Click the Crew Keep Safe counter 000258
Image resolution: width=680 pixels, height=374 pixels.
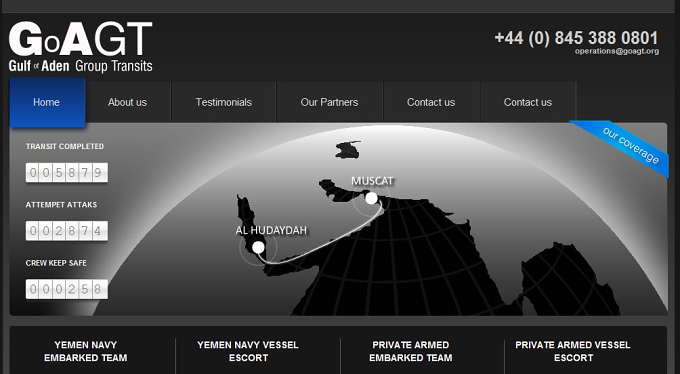pyautogui.click(x=67, y=289)
